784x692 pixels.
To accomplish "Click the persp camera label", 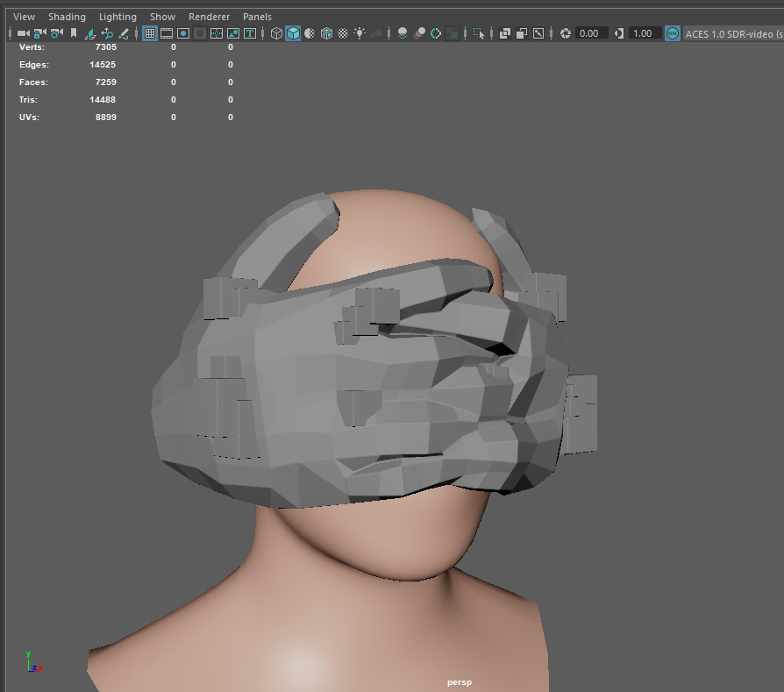I will point(459,682).
